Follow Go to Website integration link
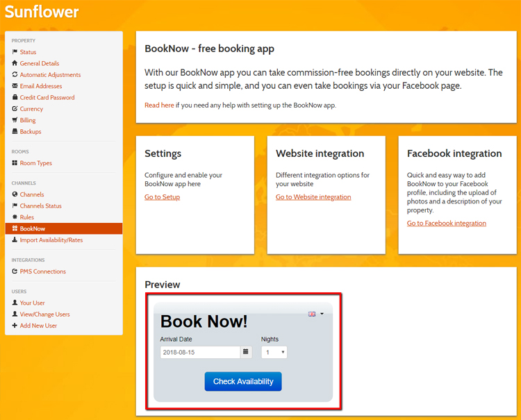521x420 pixels. click(x=313, y=197)
